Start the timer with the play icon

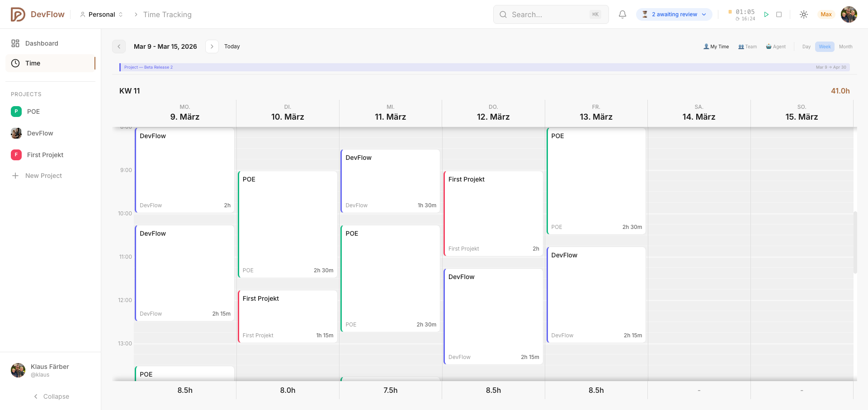tap(766, 14)
